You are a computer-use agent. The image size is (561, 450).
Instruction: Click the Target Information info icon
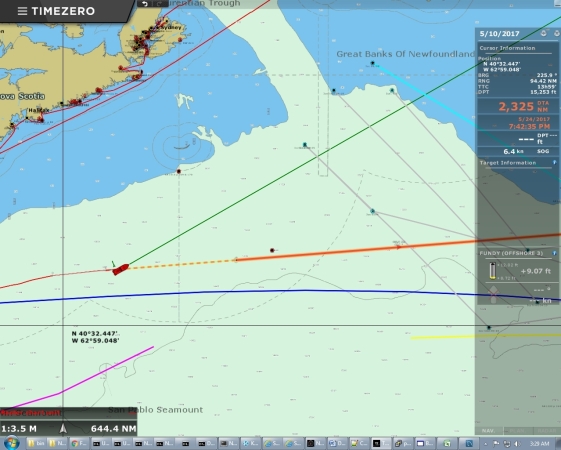coord(555,163)
